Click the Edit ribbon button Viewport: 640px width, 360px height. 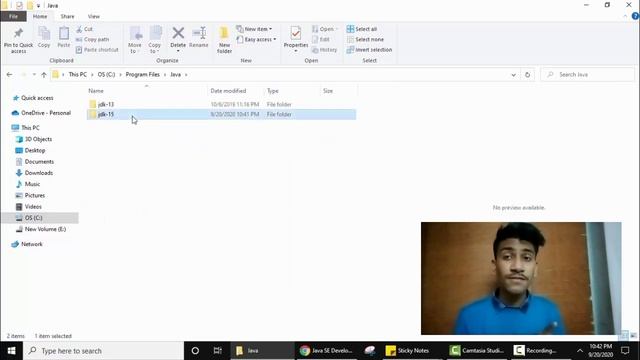pos(321,39)
